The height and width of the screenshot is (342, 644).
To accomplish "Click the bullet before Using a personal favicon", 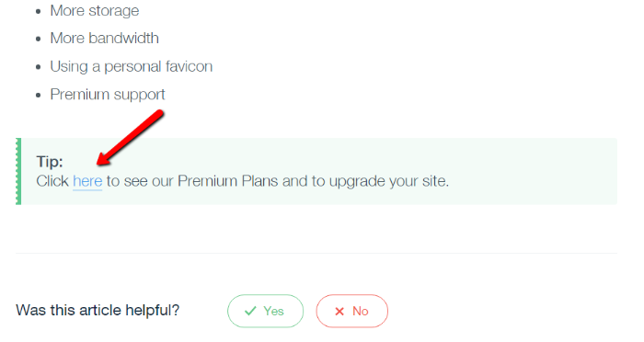I will tap(39, 67).
